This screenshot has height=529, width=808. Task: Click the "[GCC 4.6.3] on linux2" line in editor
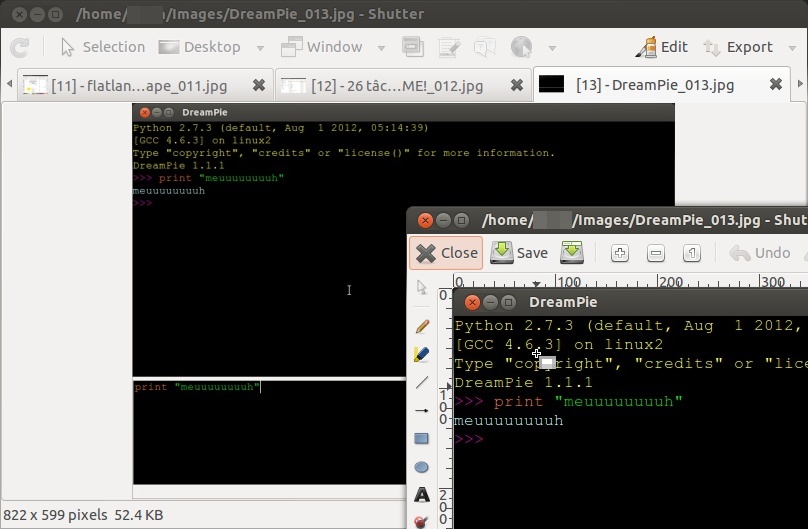click(x=559, y=344)
